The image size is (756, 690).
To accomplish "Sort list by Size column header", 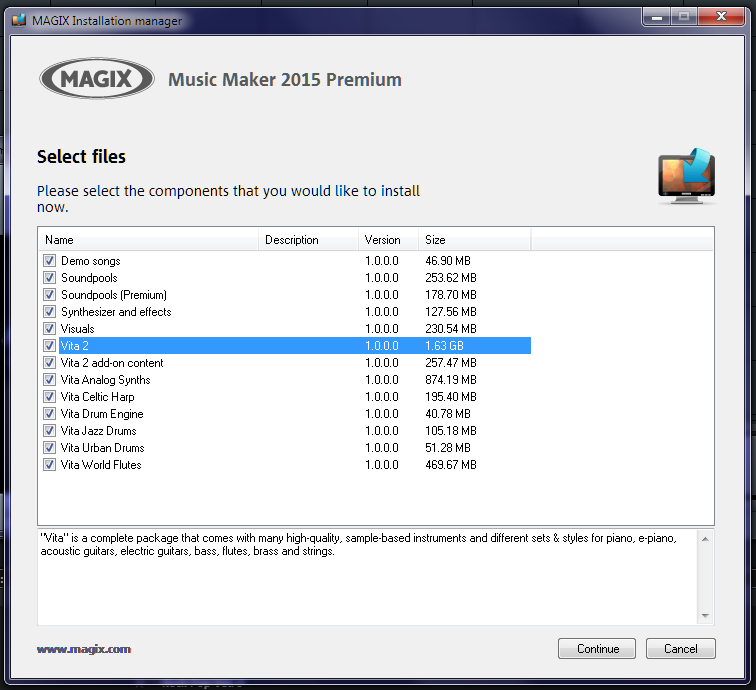I will (x=474, y=240).
